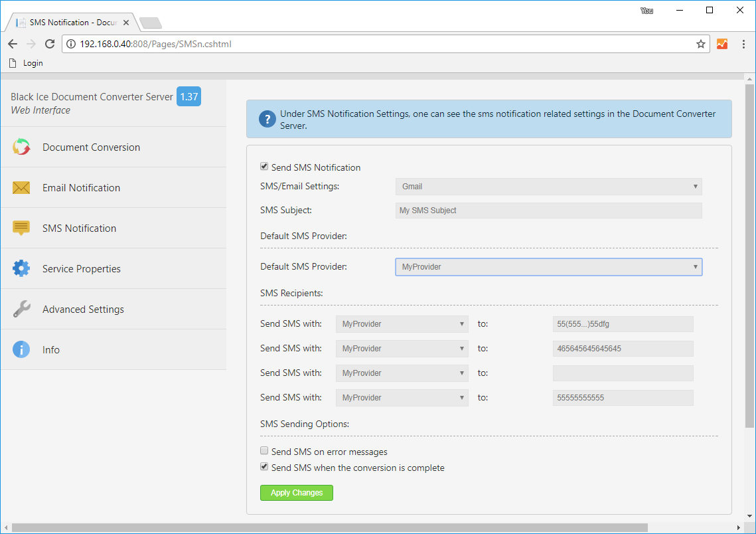Expand the Default SMS Provider dropdown
This screenshot has width=756, height=534.
point(548,266)
